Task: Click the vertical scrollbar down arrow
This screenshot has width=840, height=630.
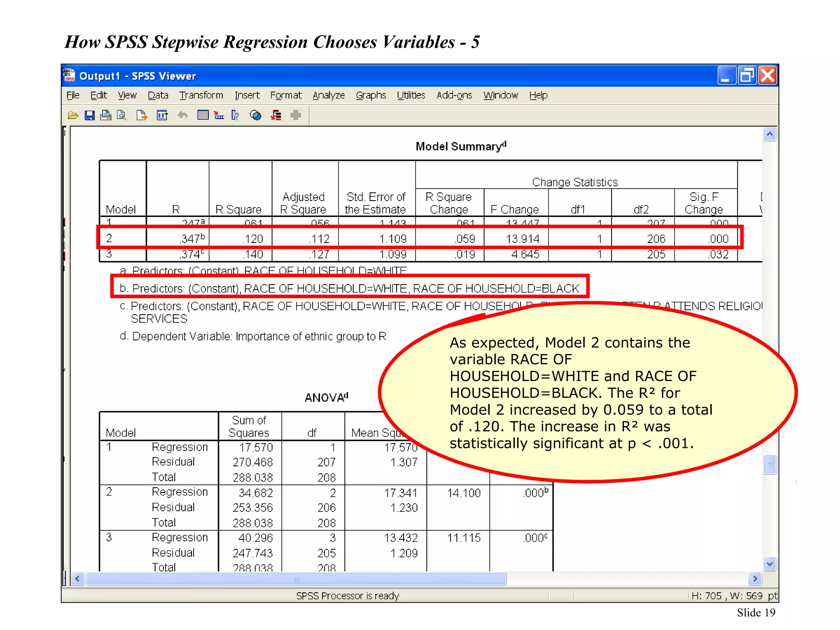Action: pyautogui.click(x=770, y=564)
